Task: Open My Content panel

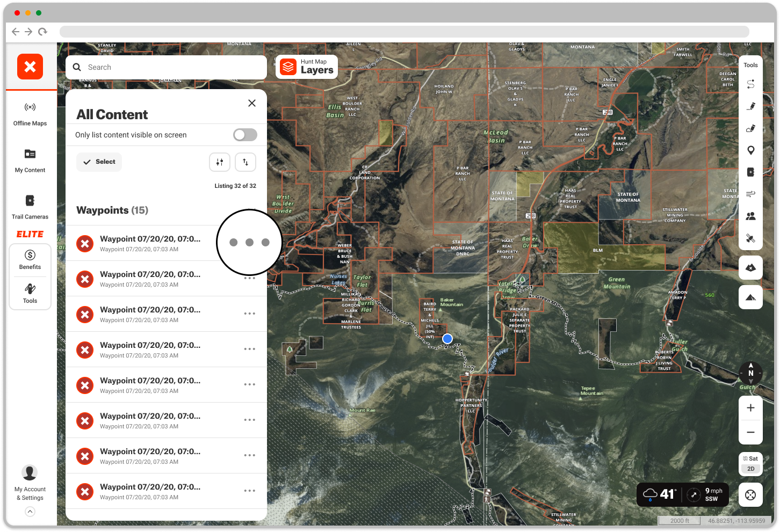Action: point(30,161)
